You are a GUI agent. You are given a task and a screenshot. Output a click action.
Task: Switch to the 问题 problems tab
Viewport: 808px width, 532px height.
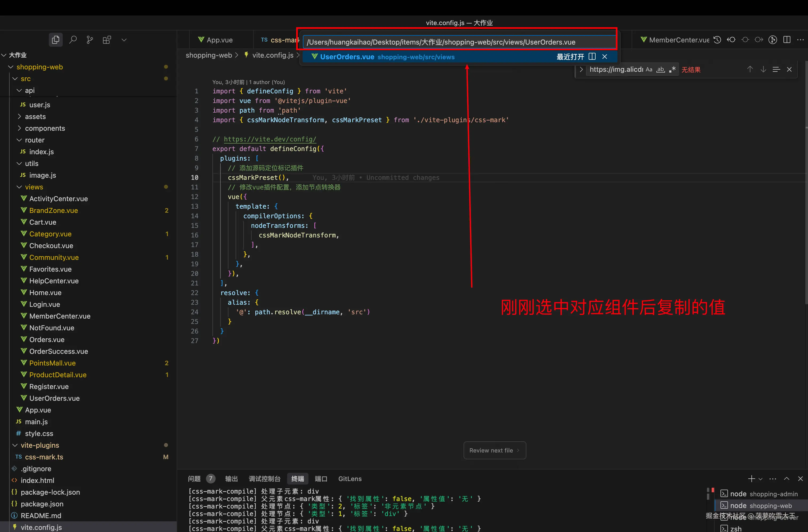tap(194, 479)
